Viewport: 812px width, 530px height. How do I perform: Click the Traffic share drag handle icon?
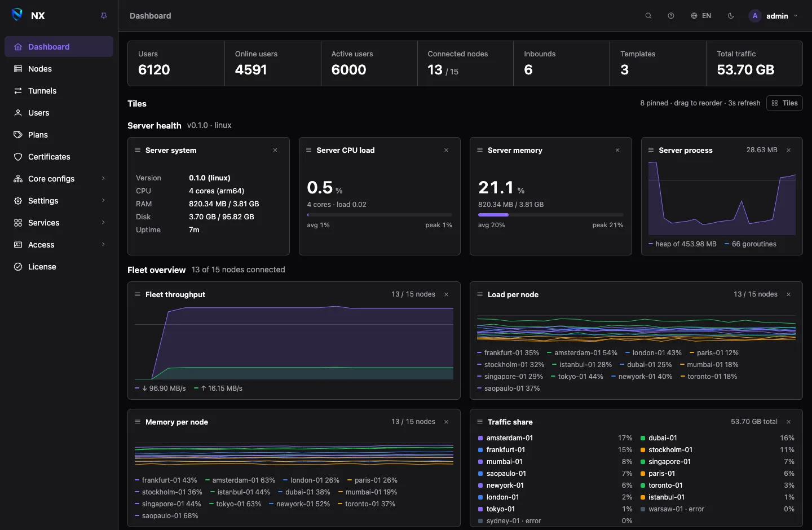(480, 422)
